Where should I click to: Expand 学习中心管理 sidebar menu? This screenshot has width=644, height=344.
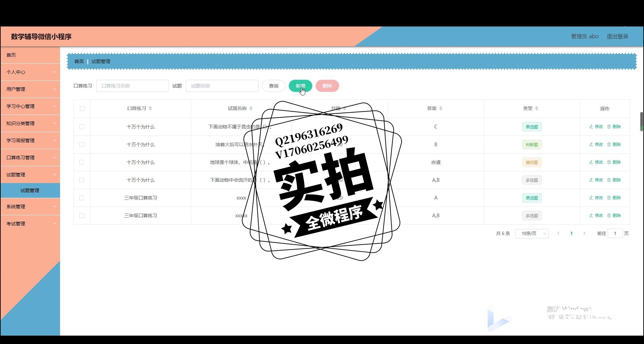[x=30, y=106]
